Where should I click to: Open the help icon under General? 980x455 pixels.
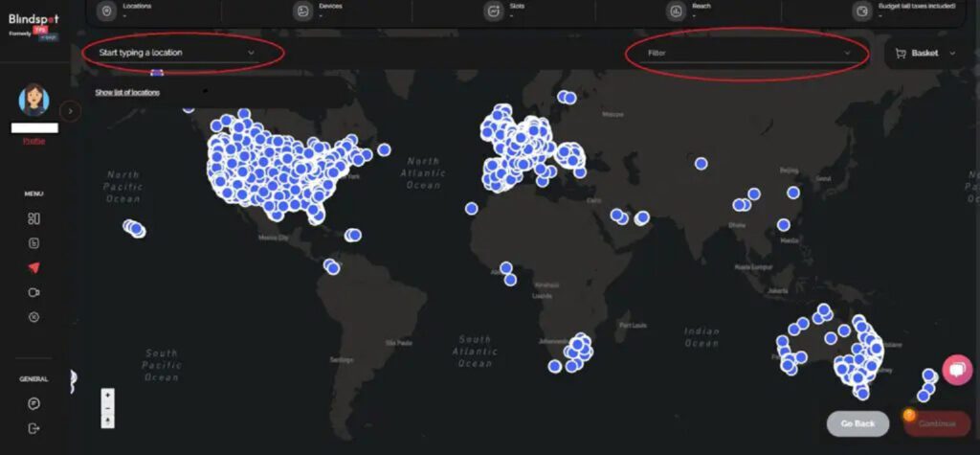pyautogui.click(x=33, y=404)
